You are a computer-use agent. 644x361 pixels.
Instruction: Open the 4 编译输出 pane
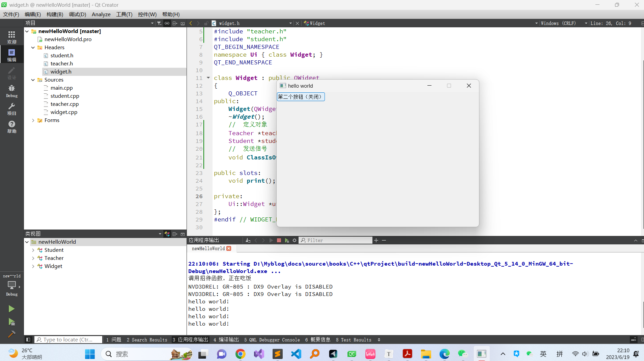pyautogui.click(x=226, y=340)
